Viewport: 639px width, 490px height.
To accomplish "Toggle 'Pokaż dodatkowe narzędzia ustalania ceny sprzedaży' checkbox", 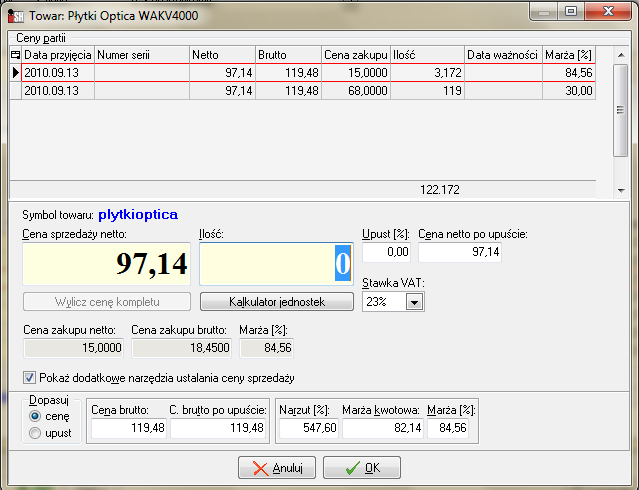I will tap(29, 378).
